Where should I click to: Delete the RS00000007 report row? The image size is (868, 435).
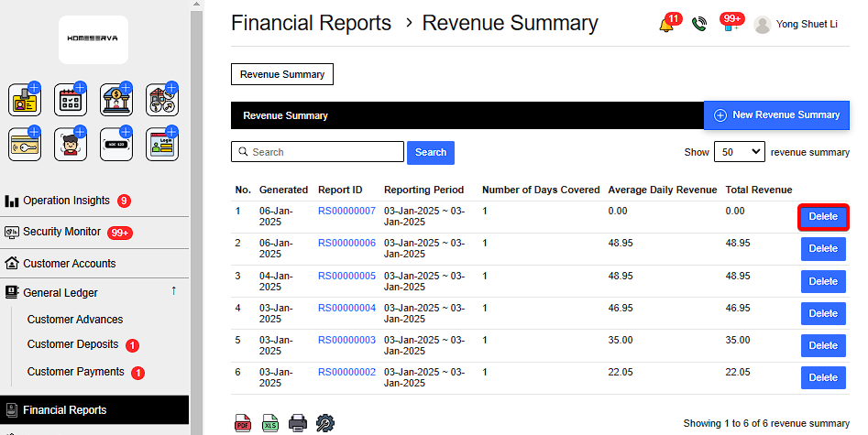pos(822,217)
